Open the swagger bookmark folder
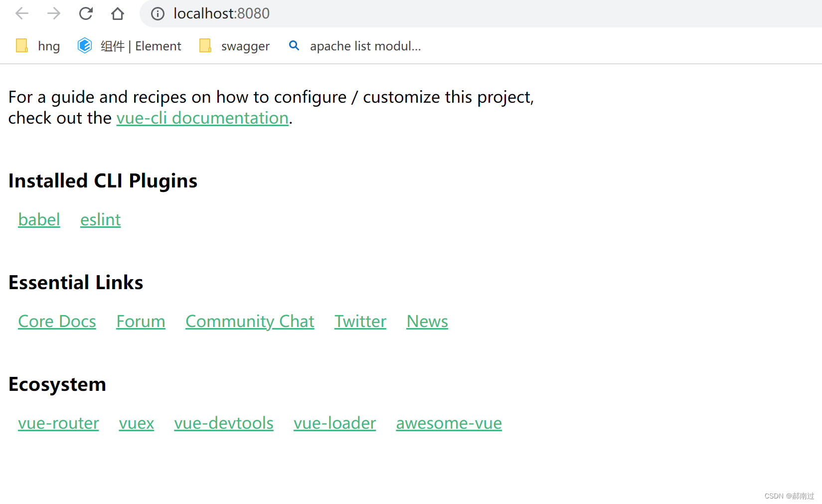Screen dimensions: 822x504 point(234,46)
